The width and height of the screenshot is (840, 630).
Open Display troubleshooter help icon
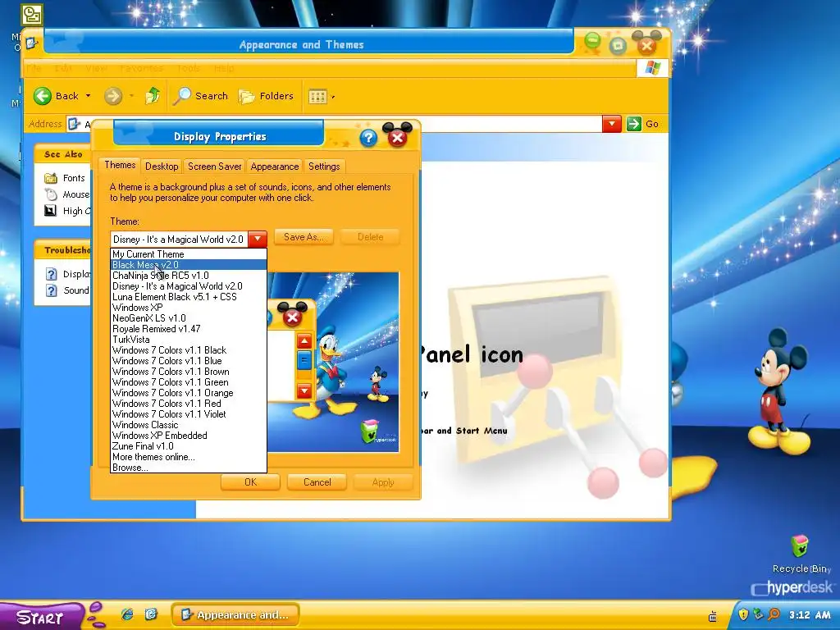51,274
